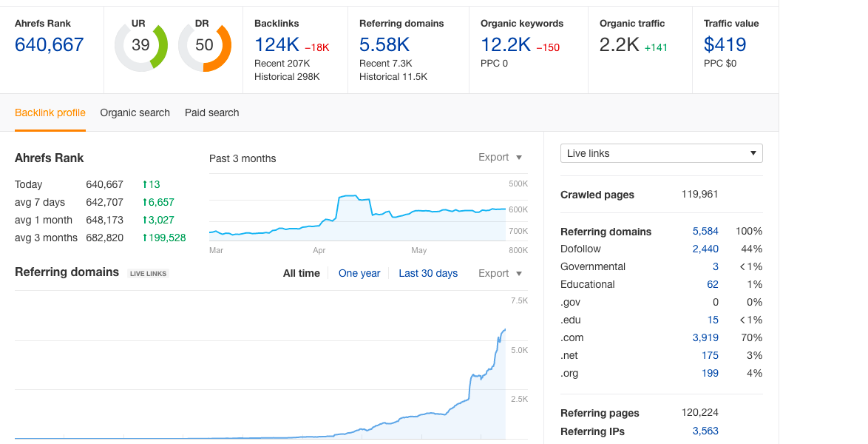The image size is (868, 444).
Task: Click the Ahrefs Rank value 640,667
Action: coord(48,44)
